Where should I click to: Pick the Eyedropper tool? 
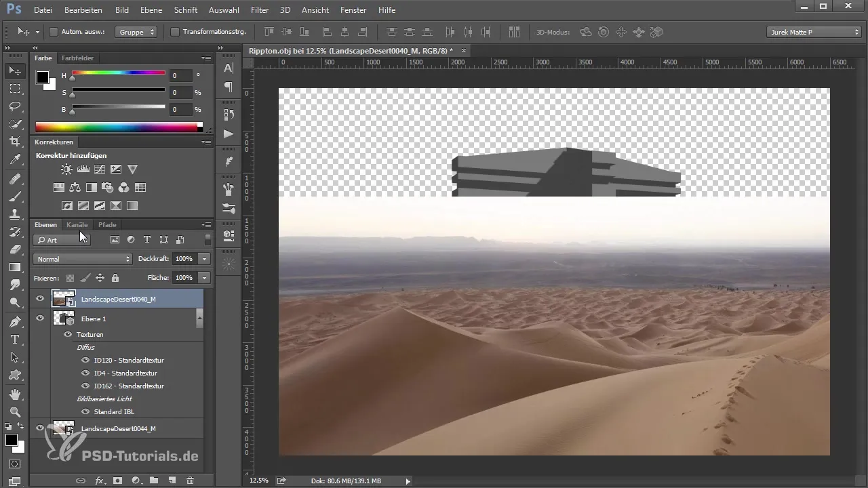point(15,159)
